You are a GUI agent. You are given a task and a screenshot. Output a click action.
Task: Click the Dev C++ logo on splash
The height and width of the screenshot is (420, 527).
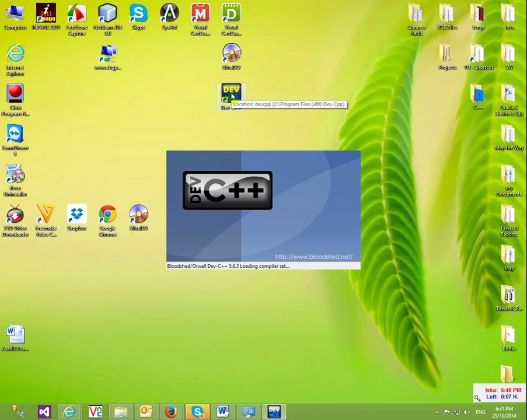click(228, 190)
